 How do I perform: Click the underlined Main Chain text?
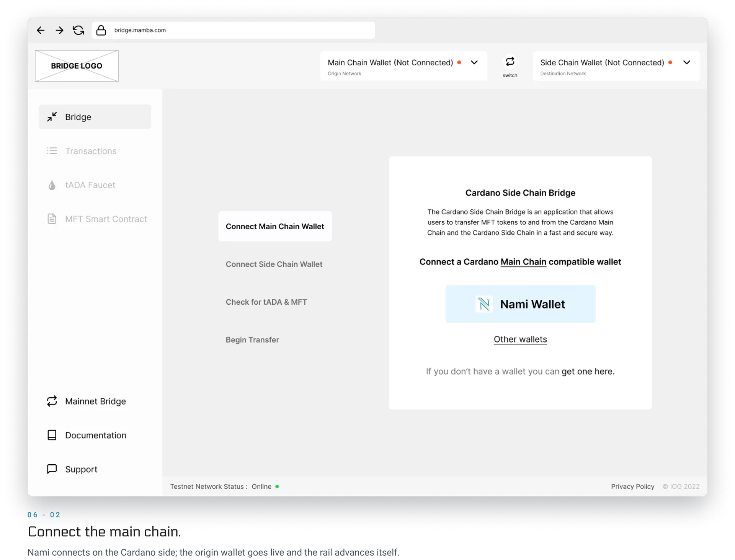pos(523,262)
